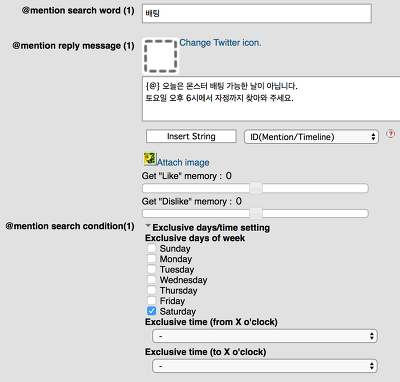Click the Attach image link
Image resolution: width=400 pixels, height=382 pixels.
tap(183, 162)
